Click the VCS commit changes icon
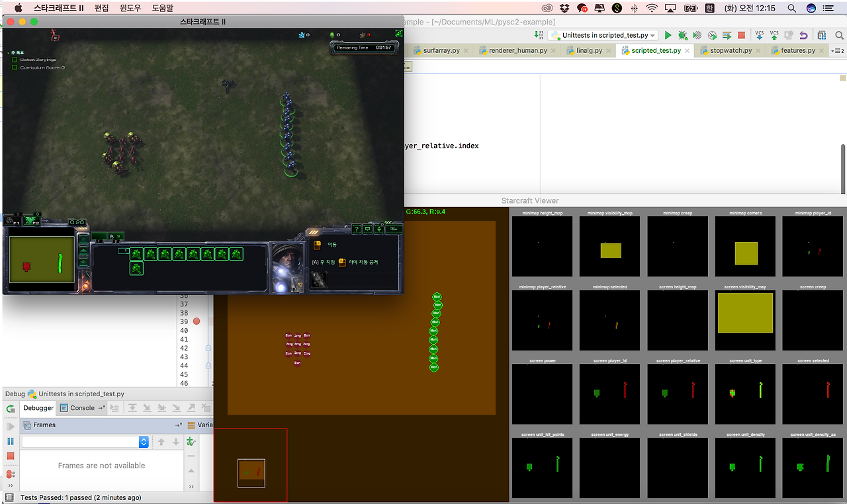This screenshot has height=504, width=847. (774, 35)
